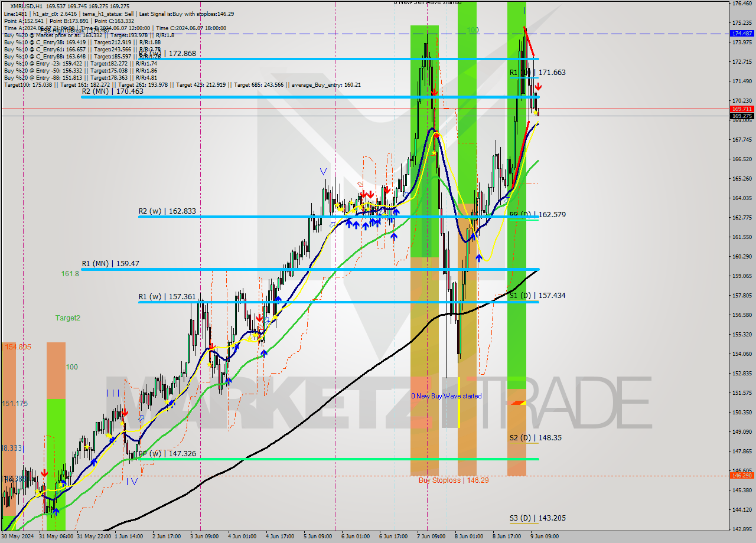Click the PP (D) | 162.579 level label
This screenshot has width=756, height=543.
[537, 215]
